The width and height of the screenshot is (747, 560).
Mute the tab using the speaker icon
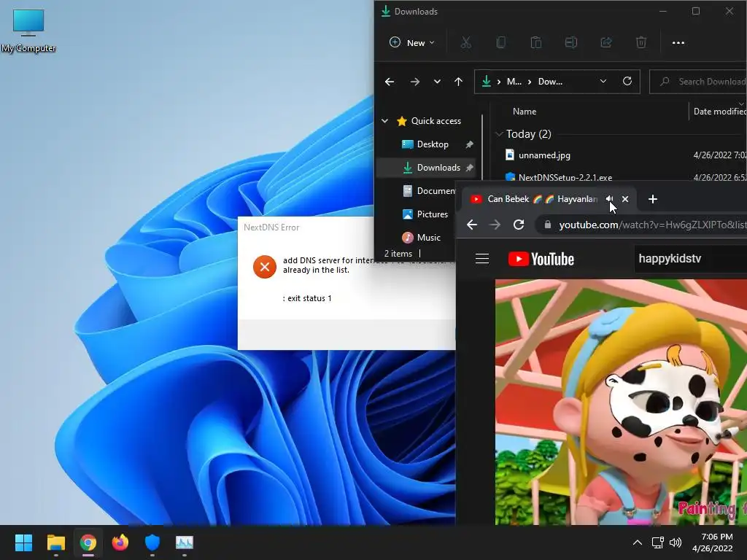[x=609, y=199]
